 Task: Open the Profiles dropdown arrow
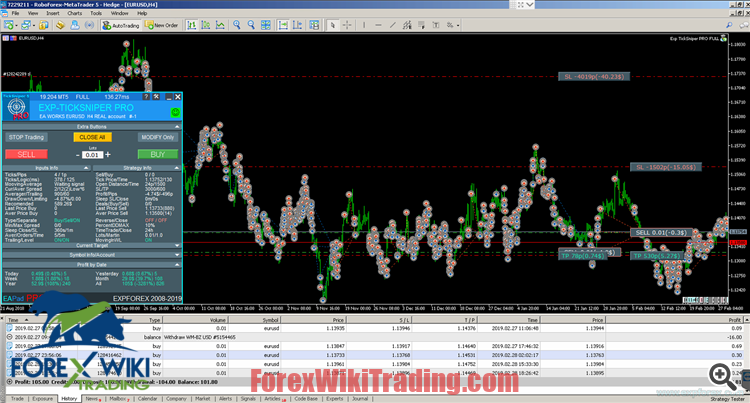[33, 25]
